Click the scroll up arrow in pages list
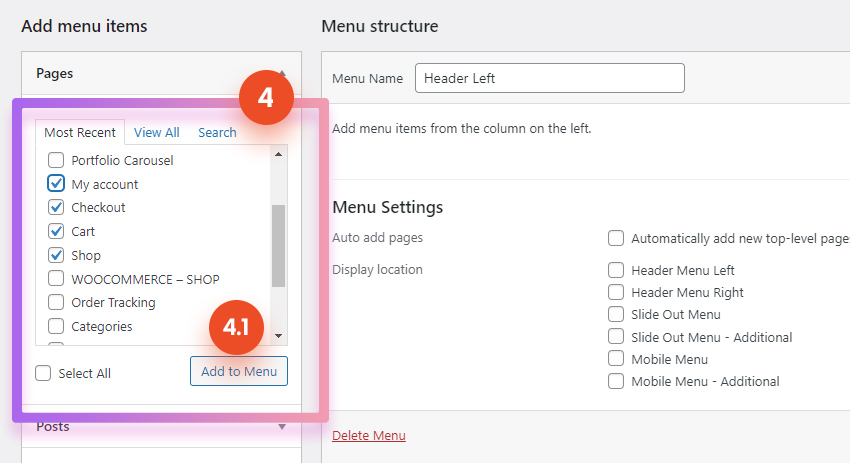 point(278,155)
